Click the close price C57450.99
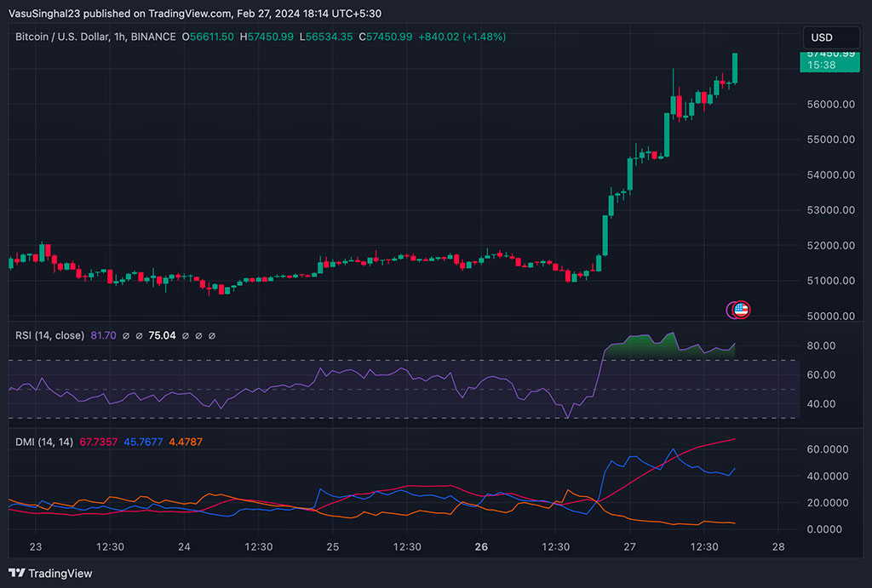Viewport: 872px width, 588px height. coord(386,37)
